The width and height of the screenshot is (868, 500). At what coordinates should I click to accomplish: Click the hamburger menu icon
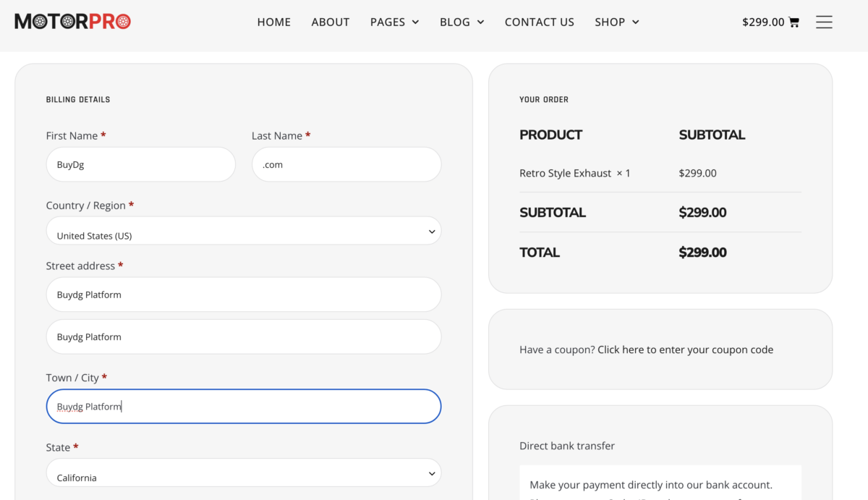pos(824,22)
